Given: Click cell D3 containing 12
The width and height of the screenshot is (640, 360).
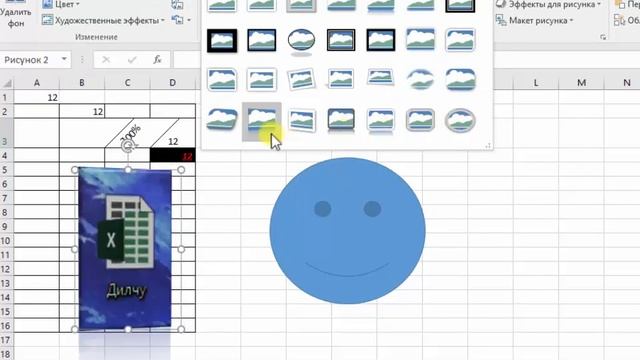Looking at the screenshot, I should pyautogui.click(x=173, y=133).
